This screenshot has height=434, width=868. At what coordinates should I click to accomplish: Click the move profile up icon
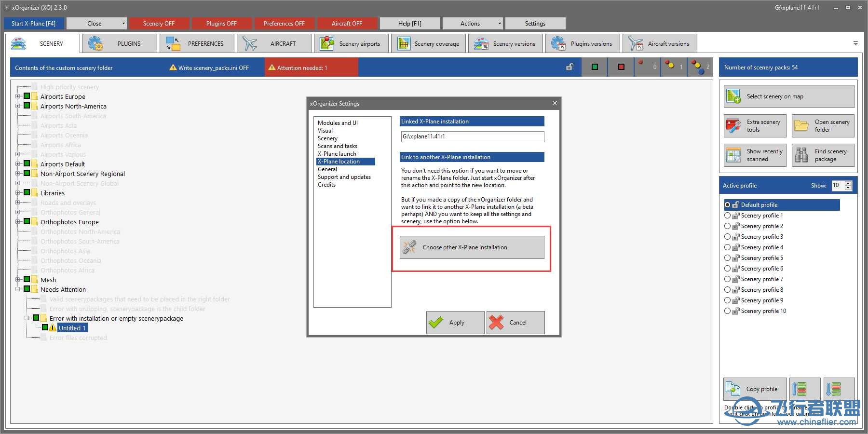coord(805,389)
